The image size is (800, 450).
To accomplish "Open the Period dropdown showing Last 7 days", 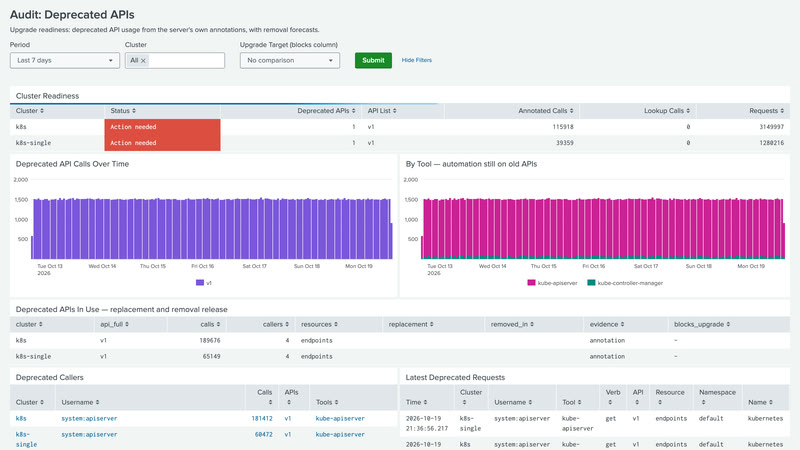I will click(x=65, y=60).
